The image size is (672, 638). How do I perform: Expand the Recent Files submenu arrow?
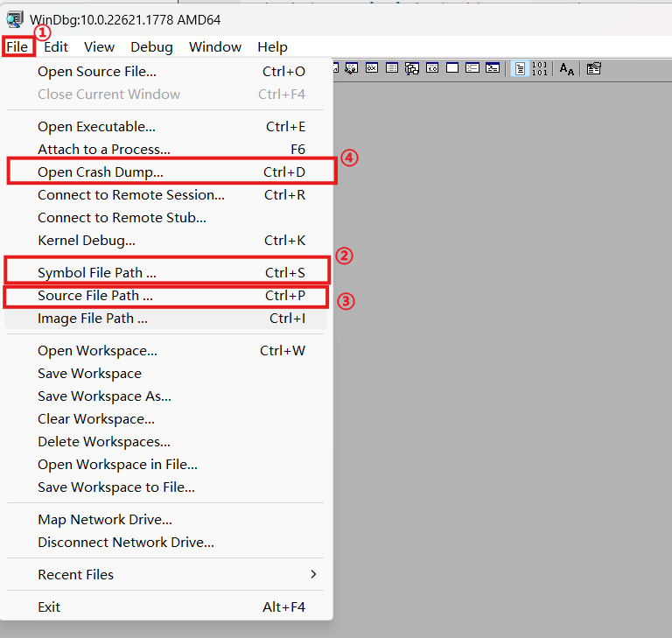click(x=313, y=574)
